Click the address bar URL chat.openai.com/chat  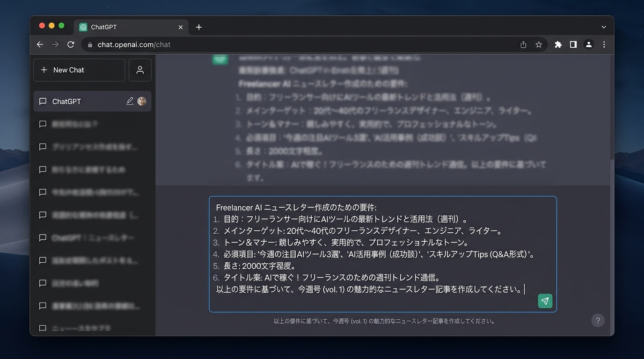[x=134, y=44]
